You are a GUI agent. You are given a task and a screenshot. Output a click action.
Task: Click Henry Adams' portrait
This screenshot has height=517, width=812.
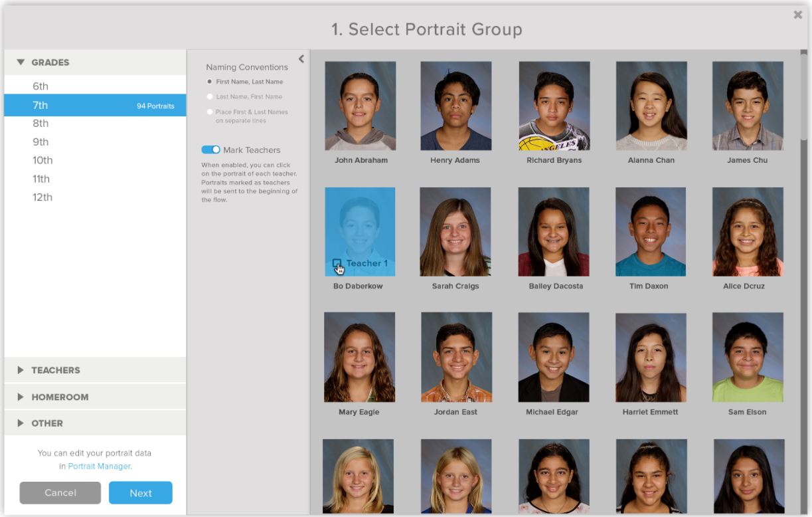[456, 106]
